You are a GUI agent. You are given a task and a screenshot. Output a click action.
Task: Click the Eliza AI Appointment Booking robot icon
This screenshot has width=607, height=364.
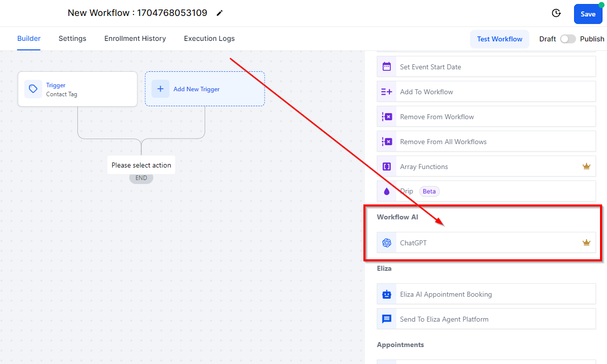point(387,294)
